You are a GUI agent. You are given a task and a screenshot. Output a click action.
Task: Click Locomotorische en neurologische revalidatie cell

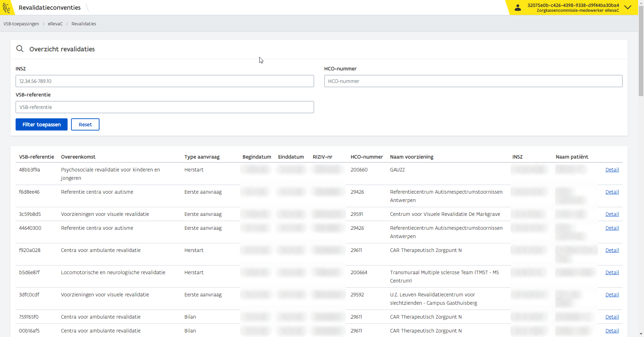113,272
